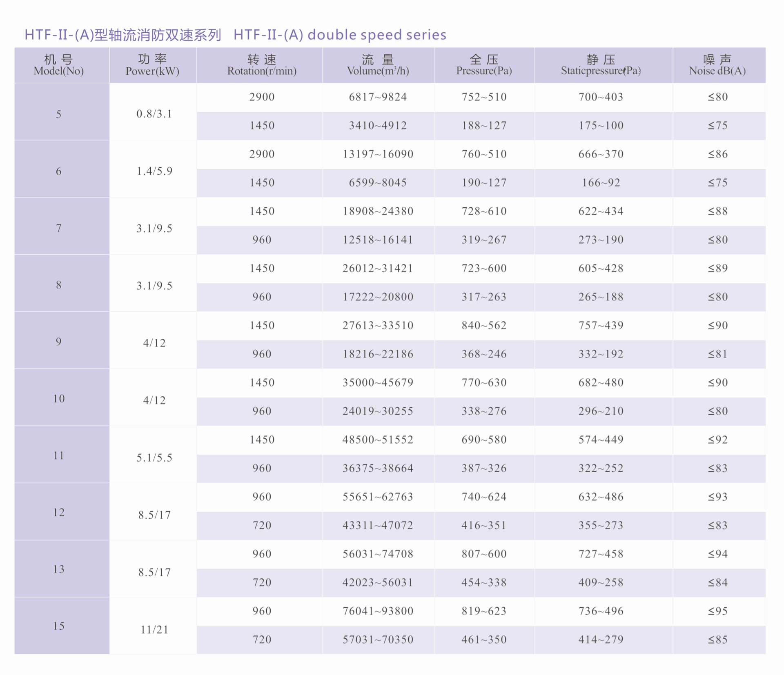Click static pressure value 622~434
Screen dimensions: 784x675
601,211
